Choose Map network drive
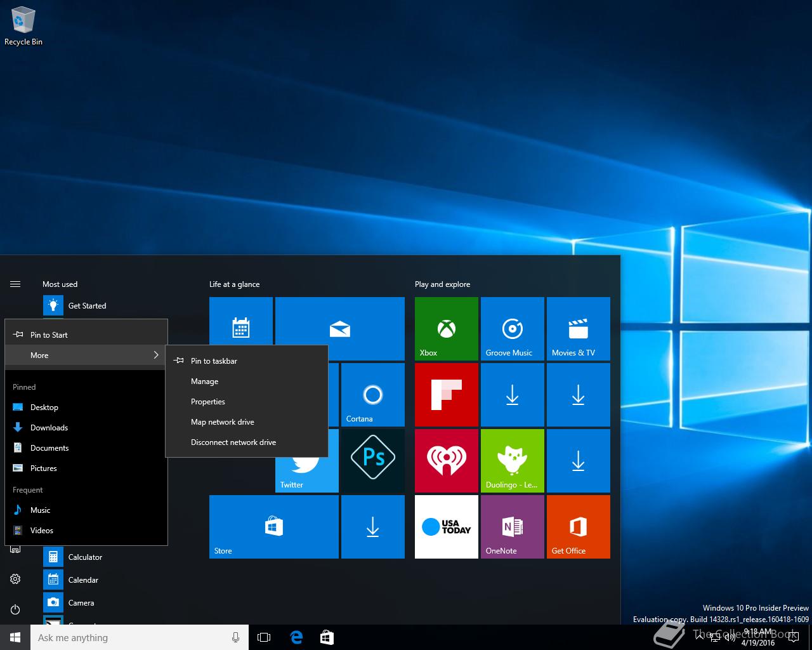812x650 pixels. [x=247, y=422]
